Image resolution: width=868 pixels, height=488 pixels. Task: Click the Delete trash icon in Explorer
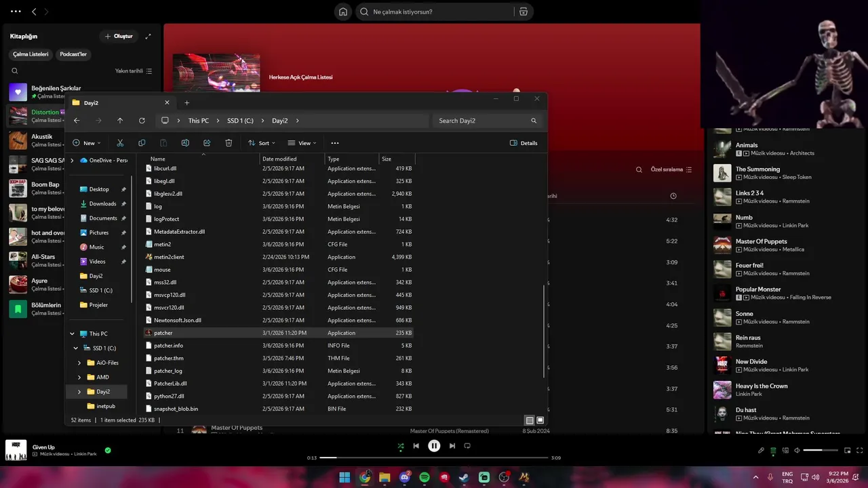[x=229, y=143]
